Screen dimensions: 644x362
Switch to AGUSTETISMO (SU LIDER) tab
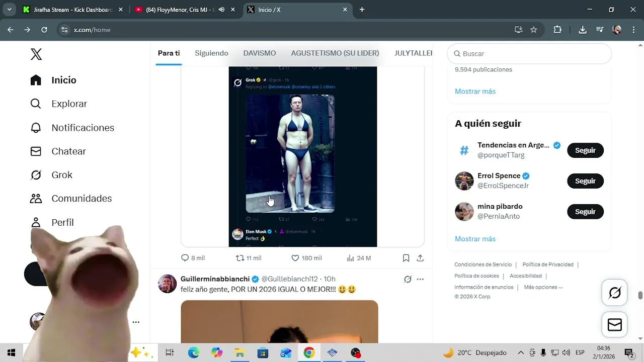[335, 53]
